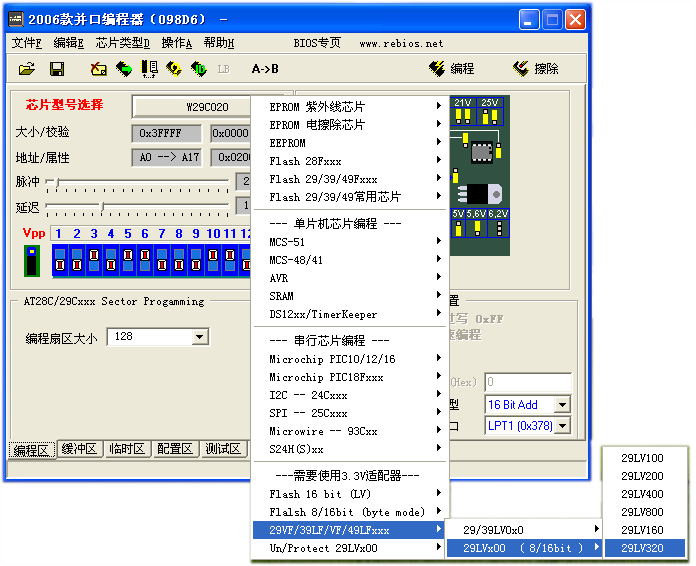The height and width of the screenshot is (566, 696).
Task: Toggle DIP switch number 1
Action: pos(60,260)
